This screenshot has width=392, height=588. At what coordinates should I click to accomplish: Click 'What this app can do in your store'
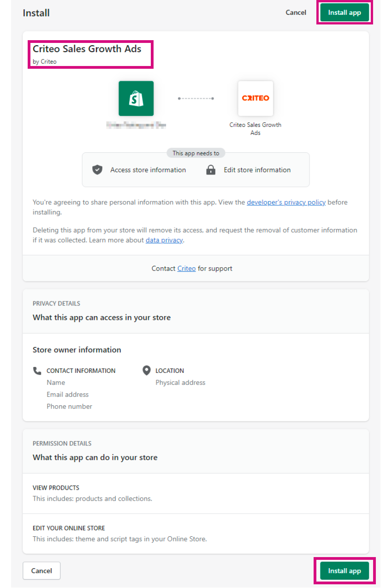[x=95, y=457]
